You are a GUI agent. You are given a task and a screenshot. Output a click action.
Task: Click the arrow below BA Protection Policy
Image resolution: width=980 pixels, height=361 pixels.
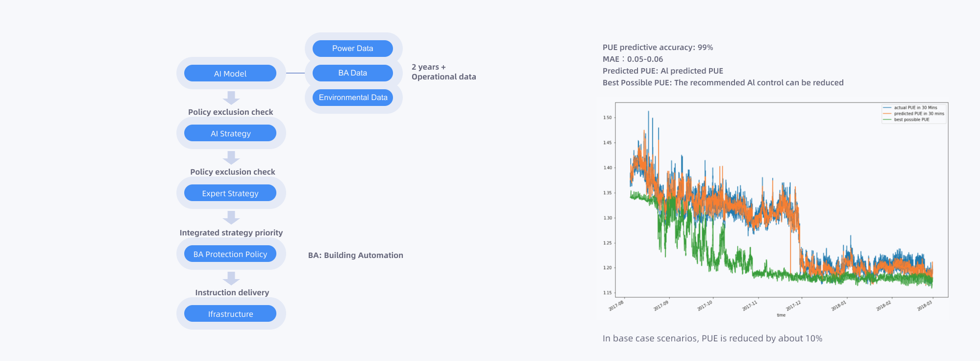click(231, 278)
